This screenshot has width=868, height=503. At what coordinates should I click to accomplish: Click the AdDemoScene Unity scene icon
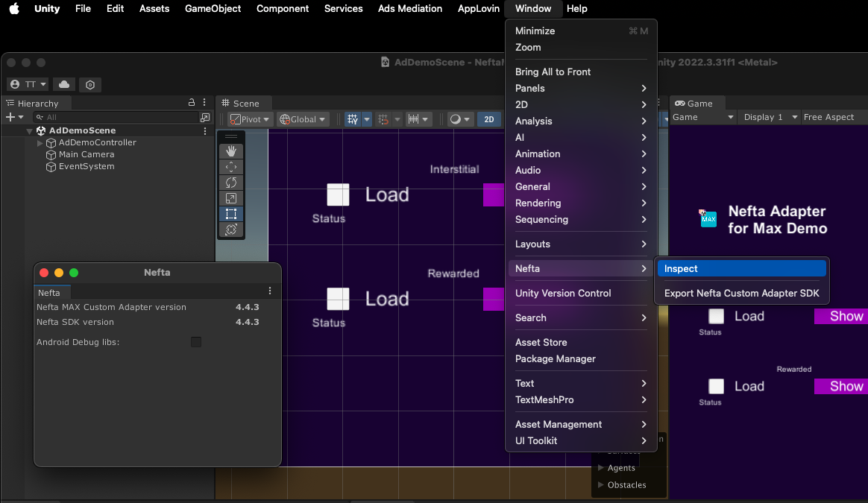coord(41,130)
